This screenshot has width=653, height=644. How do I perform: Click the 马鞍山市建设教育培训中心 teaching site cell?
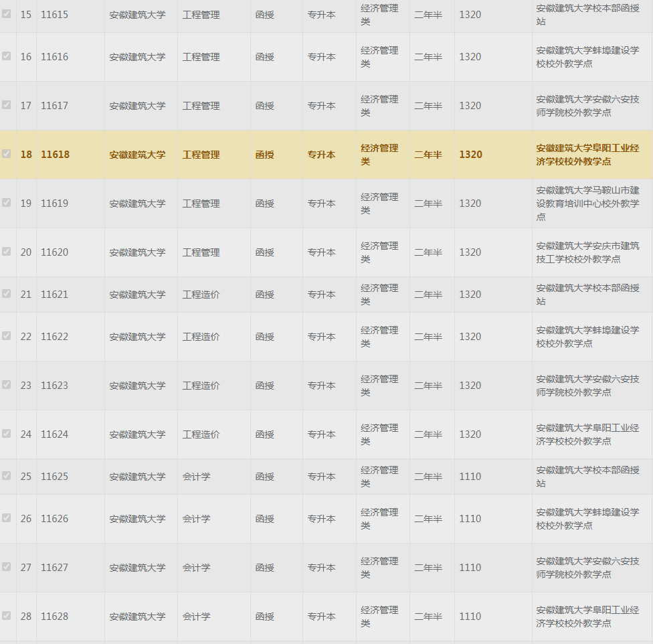pos(587,204)
